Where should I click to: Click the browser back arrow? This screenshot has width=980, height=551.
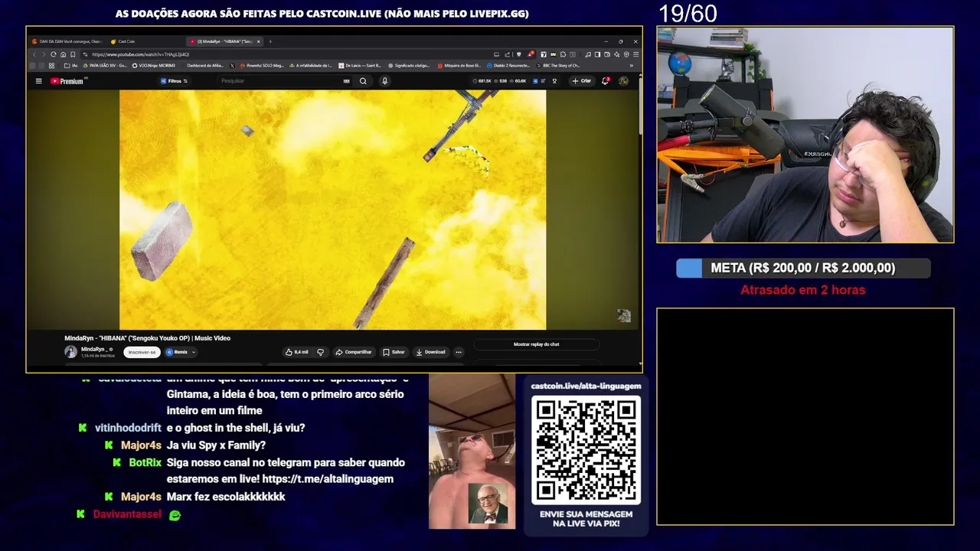pos(34,54)
